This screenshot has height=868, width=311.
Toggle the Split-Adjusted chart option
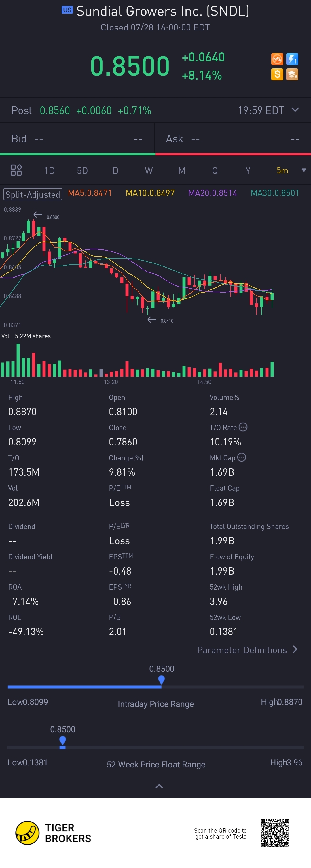coord(33,194)
